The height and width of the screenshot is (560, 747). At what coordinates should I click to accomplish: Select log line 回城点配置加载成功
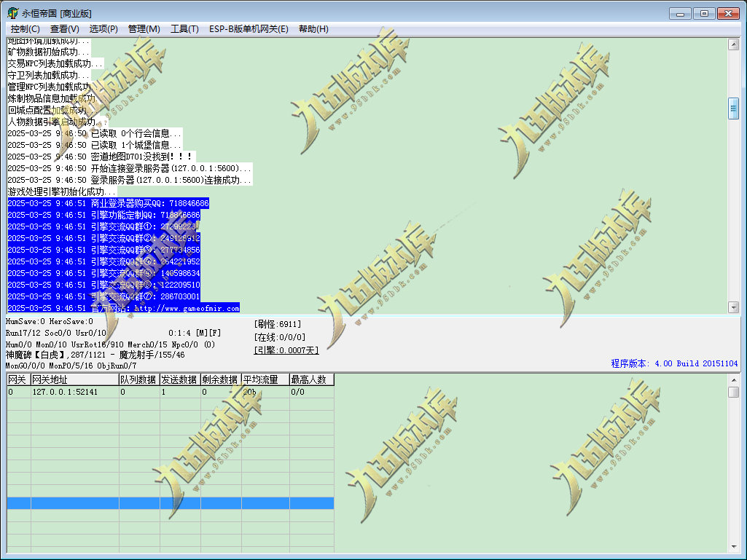(53, 110)
